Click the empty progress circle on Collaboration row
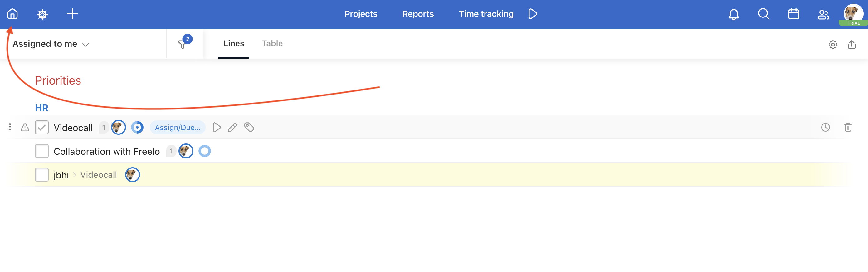Image resolution: width=868 pixels, height=272 pixels. tap(205, 151)
